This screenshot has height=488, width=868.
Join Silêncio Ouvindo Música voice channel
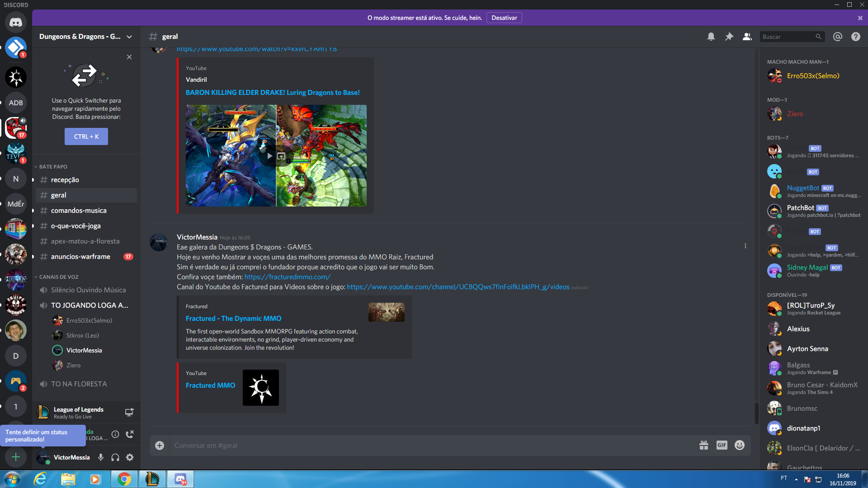[86, 290]
